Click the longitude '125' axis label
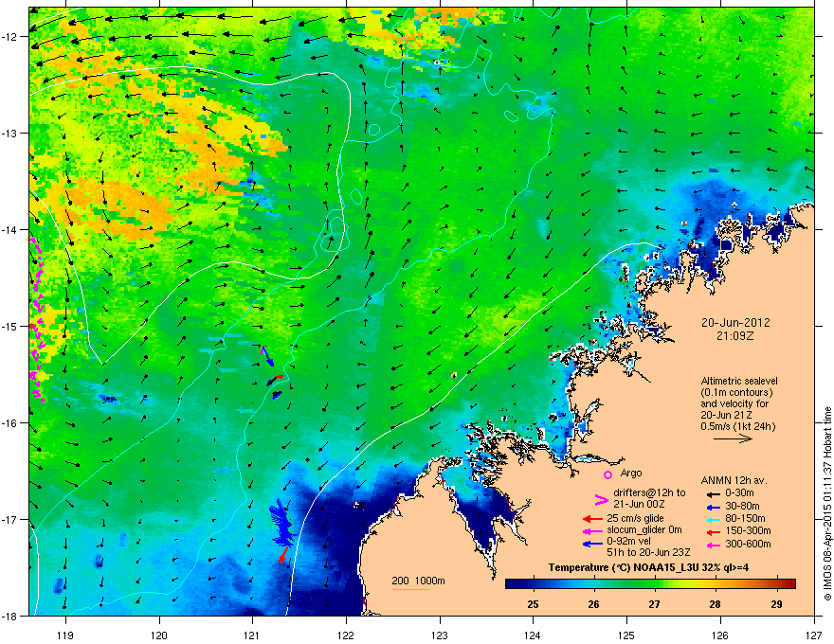Viewport: 834px width, 644px height. click(x=626, y=635)
